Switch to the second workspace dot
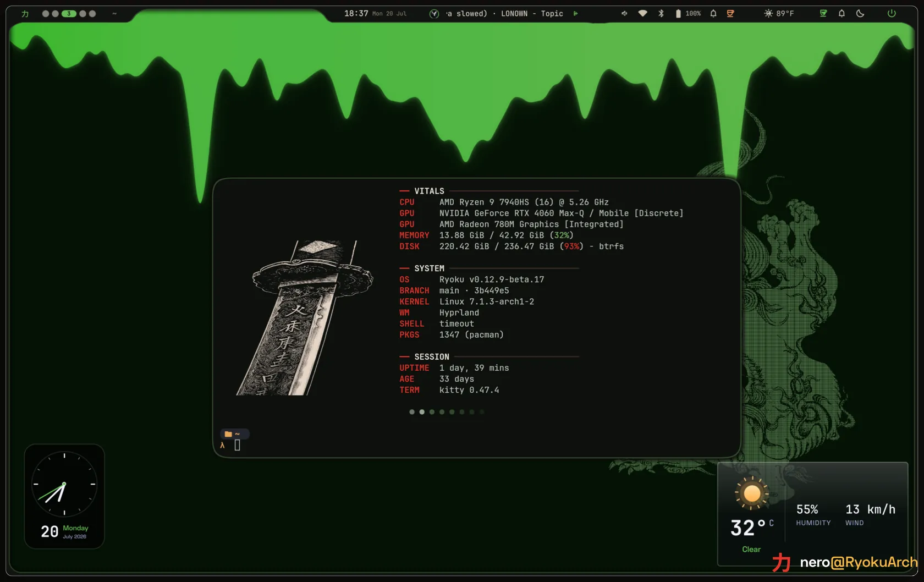924x582 pixels. tap(55, 14)
